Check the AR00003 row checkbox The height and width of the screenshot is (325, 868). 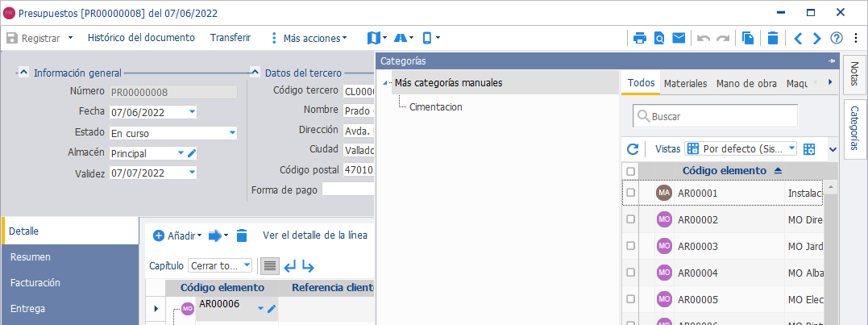click(630, 246)
